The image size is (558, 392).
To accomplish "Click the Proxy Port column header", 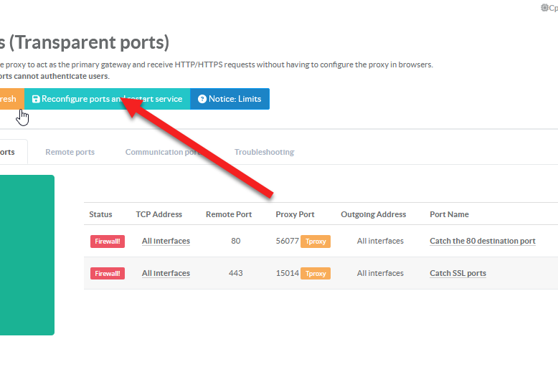I will point(295,214).
